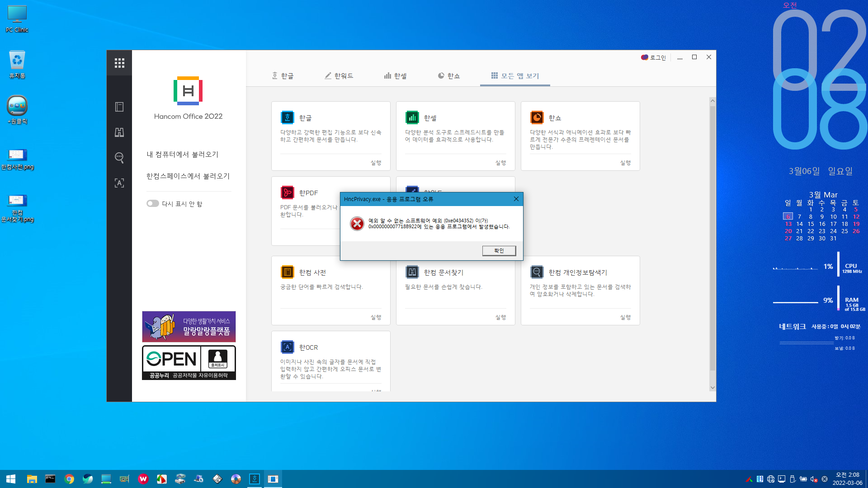This screenshot has height=488, width=868.
Task: Run 한컴 개인정보탐색기 via its 실행 link
Action: tap(625, 317)
